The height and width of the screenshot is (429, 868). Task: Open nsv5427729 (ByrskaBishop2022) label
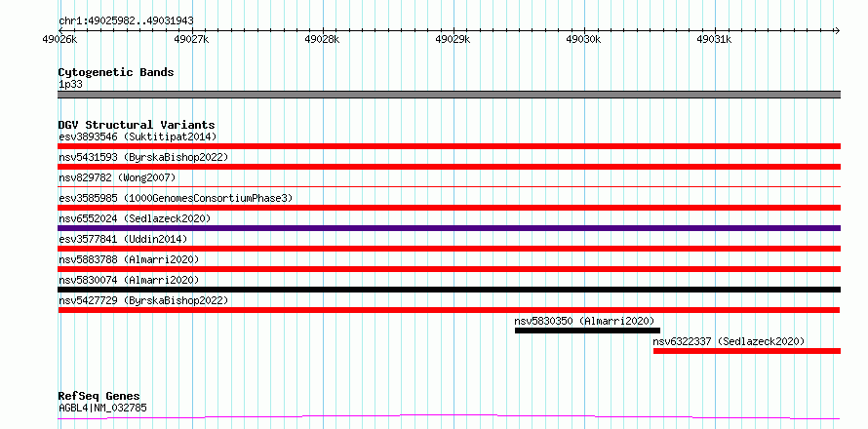click(143, 300)
